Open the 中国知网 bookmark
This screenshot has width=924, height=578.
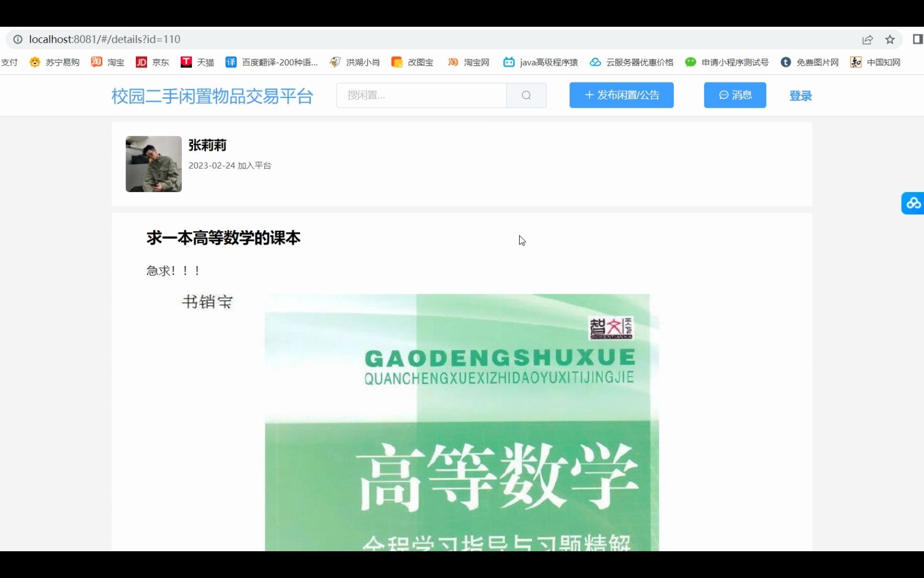click(x=875, y=62)
